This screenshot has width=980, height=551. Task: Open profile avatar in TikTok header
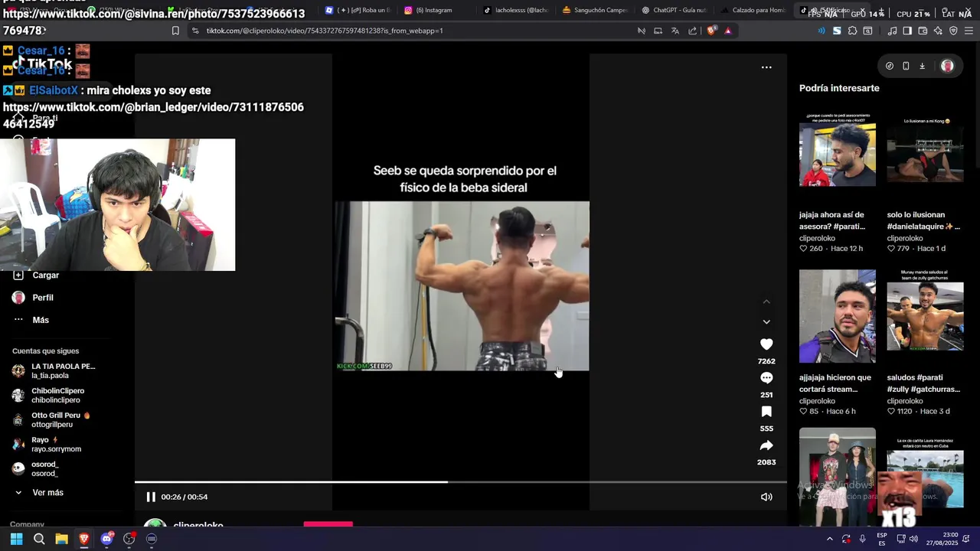coord(947,66)
